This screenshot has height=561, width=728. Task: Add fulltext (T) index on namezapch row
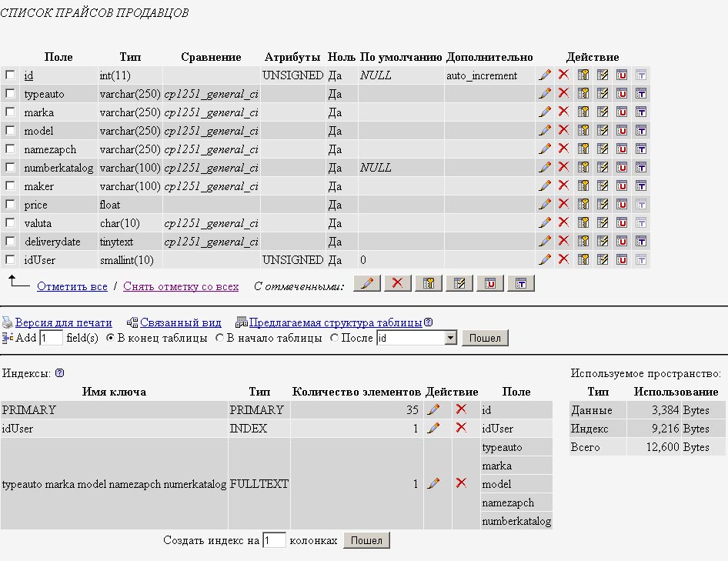click(x=641, y=149)
